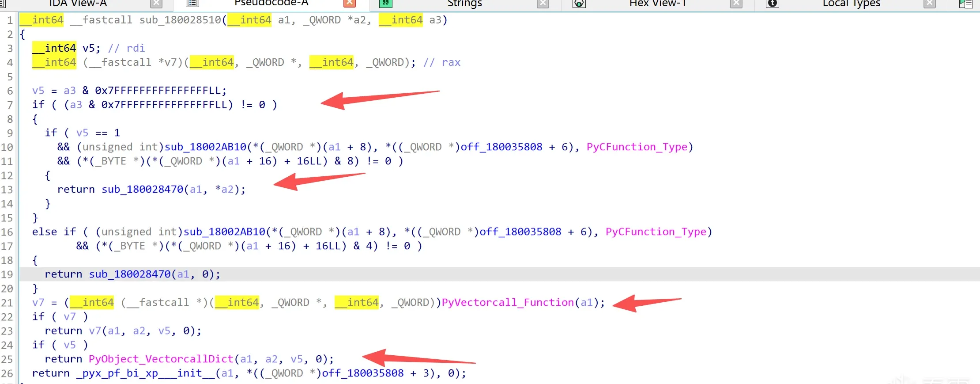Click line number 21 in the gutter
Viewport: 980px width, 384px height.
7,303
